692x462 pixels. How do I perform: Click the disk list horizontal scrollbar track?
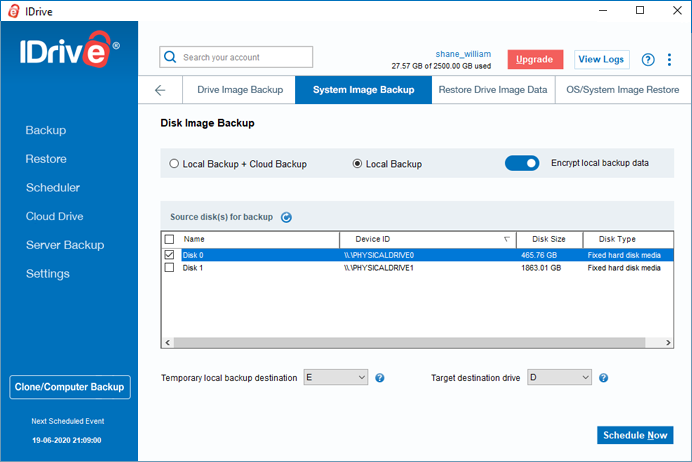(410, 342)
